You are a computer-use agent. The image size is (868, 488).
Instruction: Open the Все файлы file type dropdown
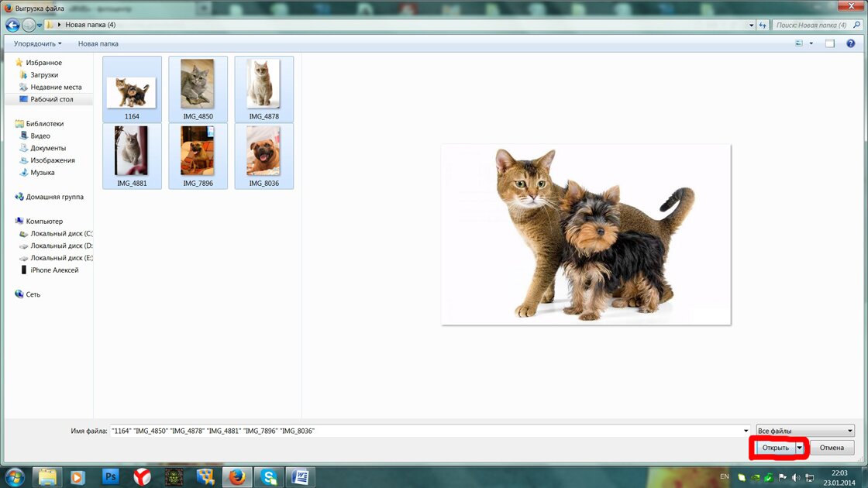point(804,431)
